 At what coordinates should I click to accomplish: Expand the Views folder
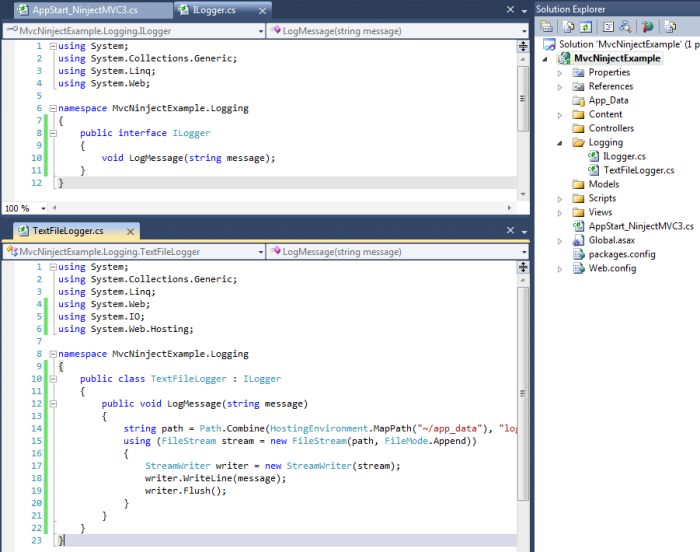click(x=560, y=213)
